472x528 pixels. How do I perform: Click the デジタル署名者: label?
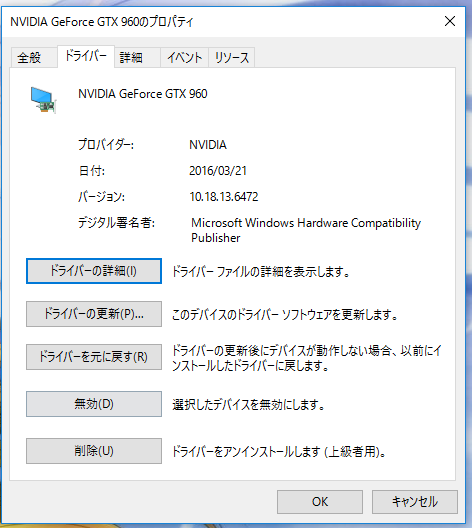[116, 223]
